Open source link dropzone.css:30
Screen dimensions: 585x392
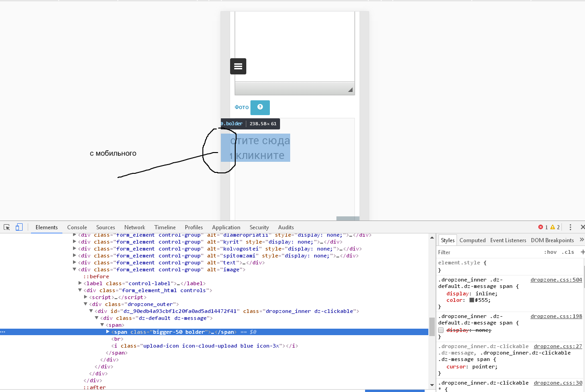point(558,383)
